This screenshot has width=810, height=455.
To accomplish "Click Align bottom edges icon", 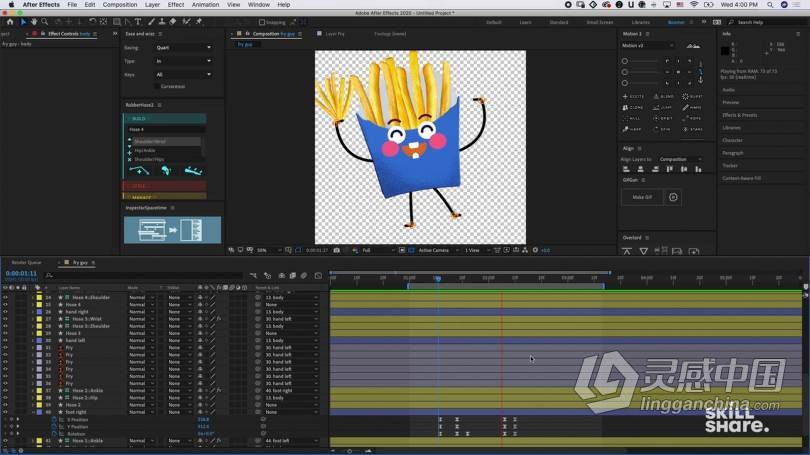I will coord(698,169).
